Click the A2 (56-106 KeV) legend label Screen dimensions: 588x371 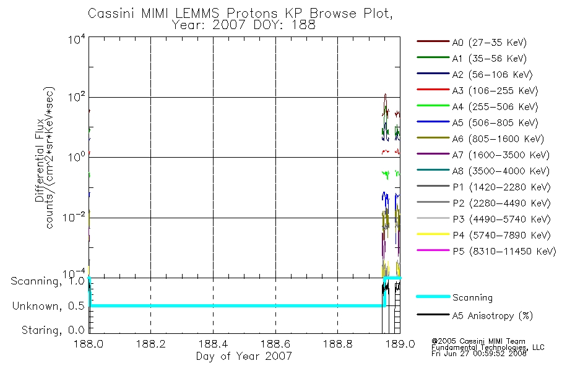coord(492,75)
